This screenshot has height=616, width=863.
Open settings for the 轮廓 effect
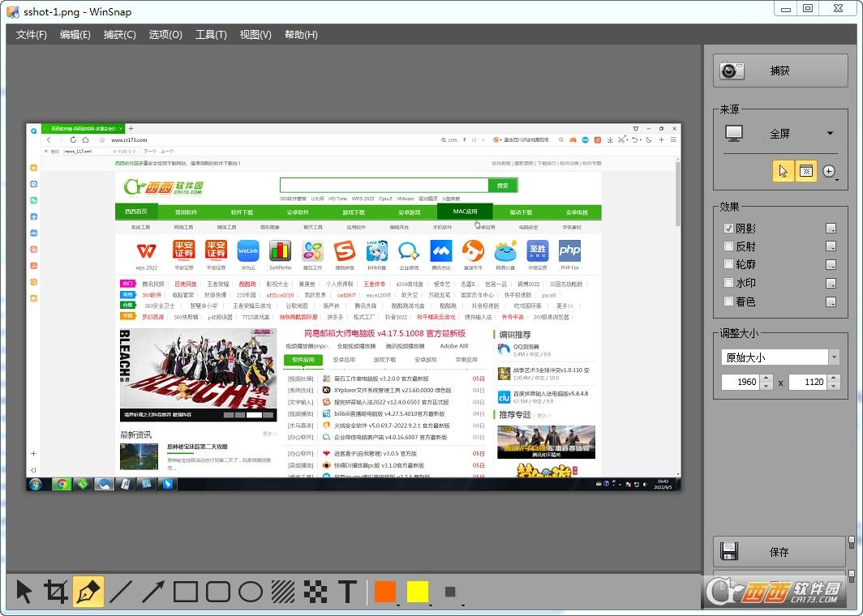coord(831,265)
